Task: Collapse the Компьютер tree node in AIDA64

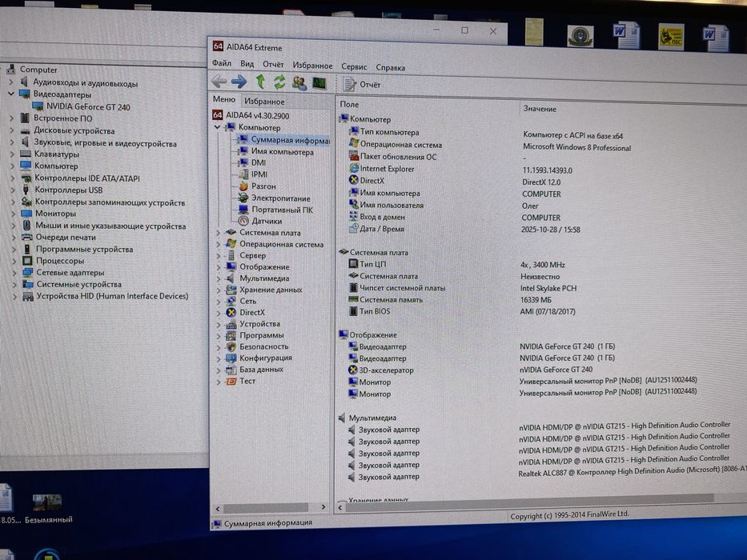Action: click(217, 127)
